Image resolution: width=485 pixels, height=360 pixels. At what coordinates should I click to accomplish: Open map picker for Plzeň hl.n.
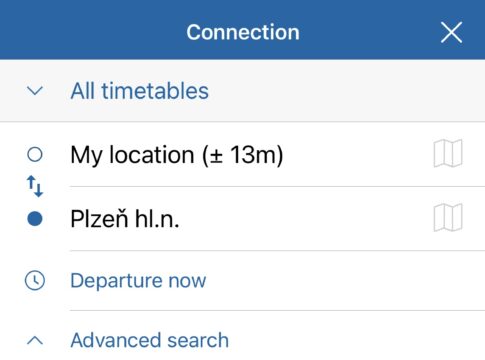pyautogui.click(x=448, y=218)
